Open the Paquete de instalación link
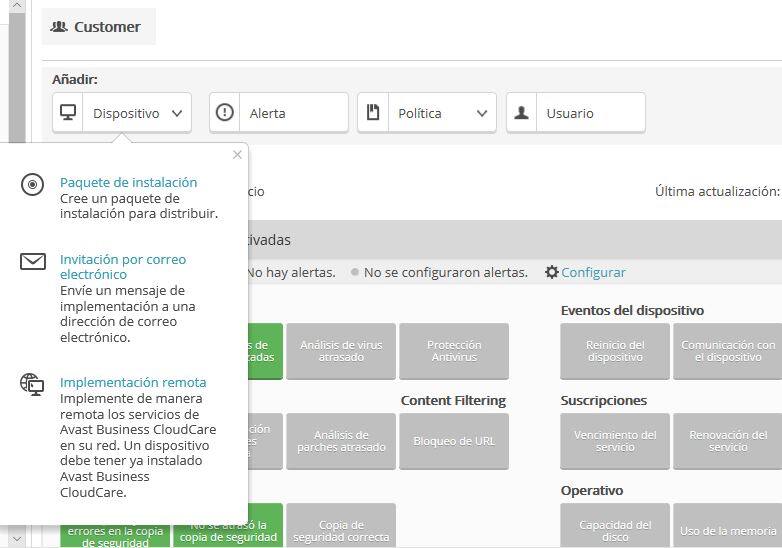 pos(128,182)
